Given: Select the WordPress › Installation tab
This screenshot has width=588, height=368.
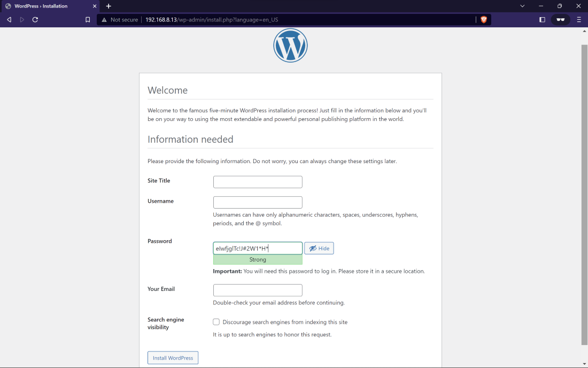Looking at the screenshot, I should (x=50, y=6).
